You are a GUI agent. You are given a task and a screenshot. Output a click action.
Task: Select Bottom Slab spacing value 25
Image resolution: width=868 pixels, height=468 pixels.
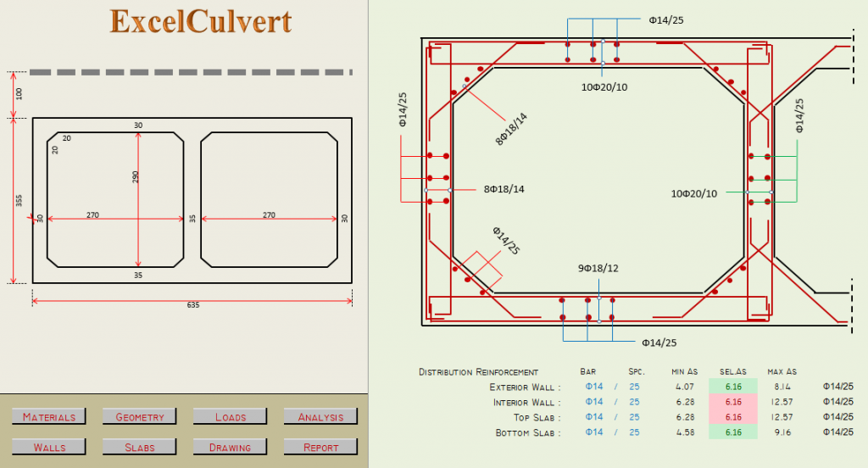pyautogui.click(x=634, y=432)
